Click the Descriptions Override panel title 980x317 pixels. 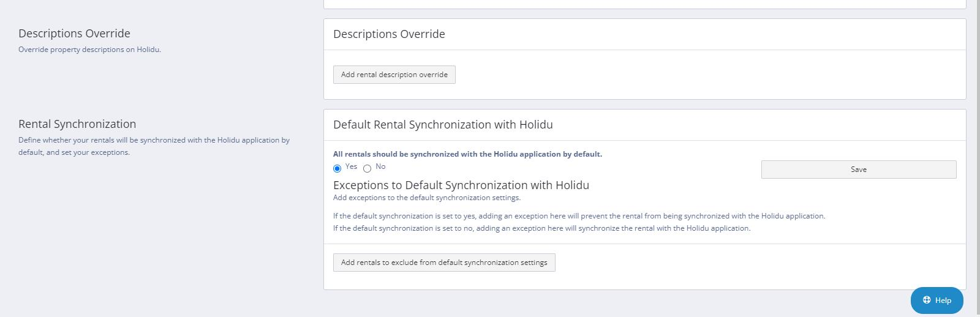[x=389, y=34]
